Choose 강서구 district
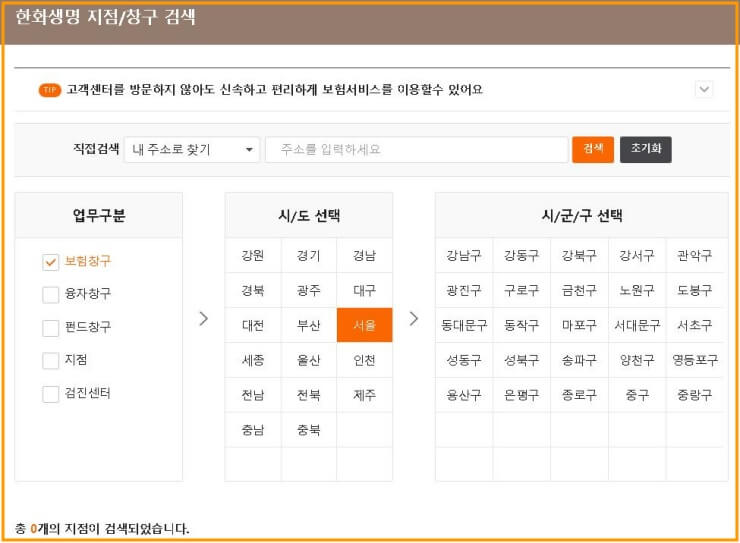740x543 pixels. tap(637, 255)
